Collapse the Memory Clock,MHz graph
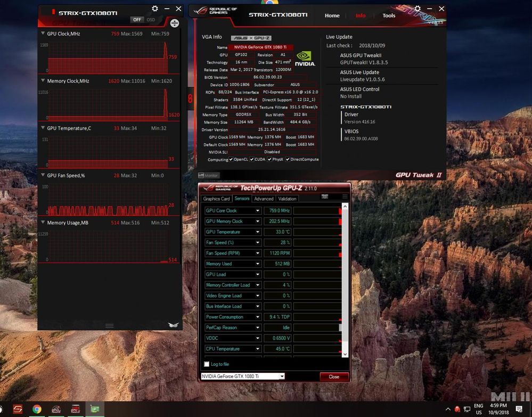The image size is (532, 417). [x=43, y=81]
